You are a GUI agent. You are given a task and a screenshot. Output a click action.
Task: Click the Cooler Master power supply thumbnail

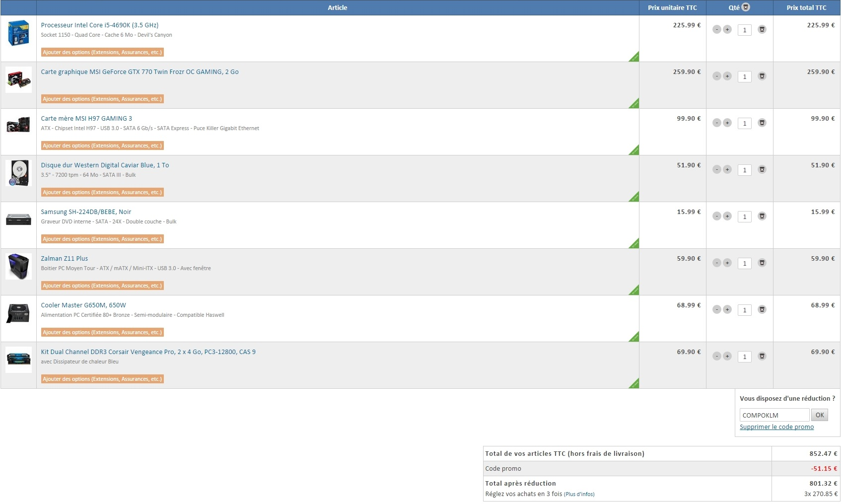pos(18,313)
